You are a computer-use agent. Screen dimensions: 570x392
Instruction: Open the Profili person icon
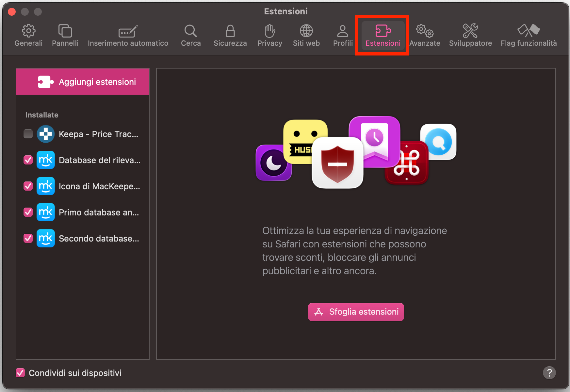343,31
